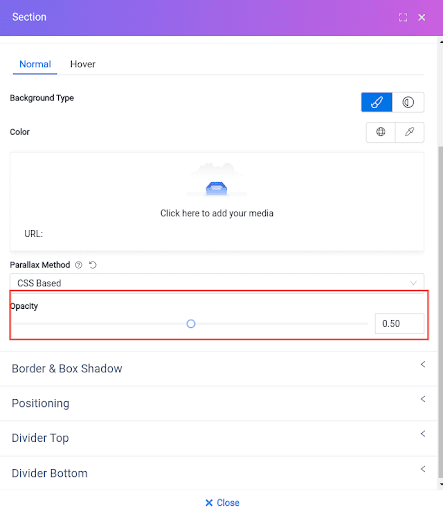This screenshot has height=512, width=443.
Task: Expand the Divider Top section
Action: 219,438
